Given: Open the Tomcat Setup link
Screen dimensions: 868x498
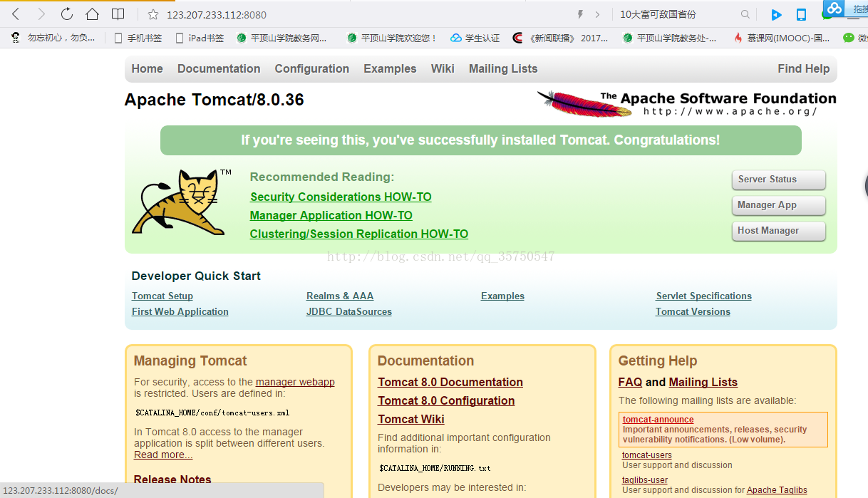Looking at the screenshot, I should coord(162,296).
